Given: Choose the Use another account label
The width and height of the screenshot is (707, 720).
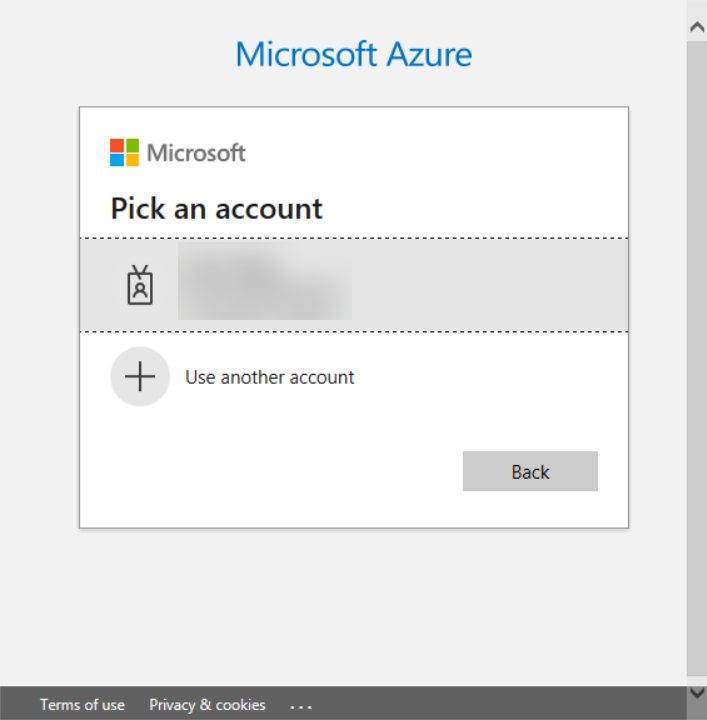Looking at the screenshot, I should [x=270, y=377].
